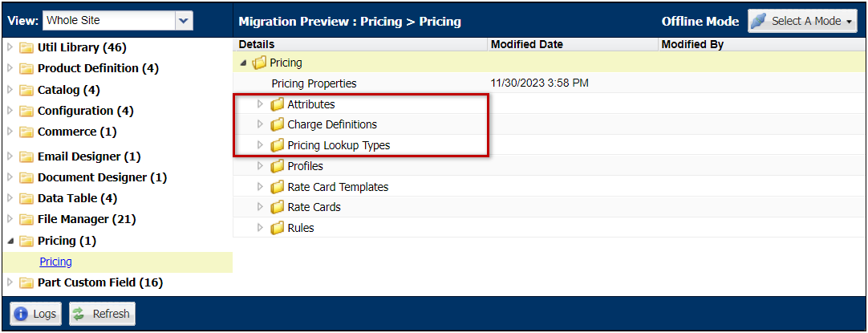Open the View dropdown showing Whole Site
The image size is (868, 333).
point(117,21)
